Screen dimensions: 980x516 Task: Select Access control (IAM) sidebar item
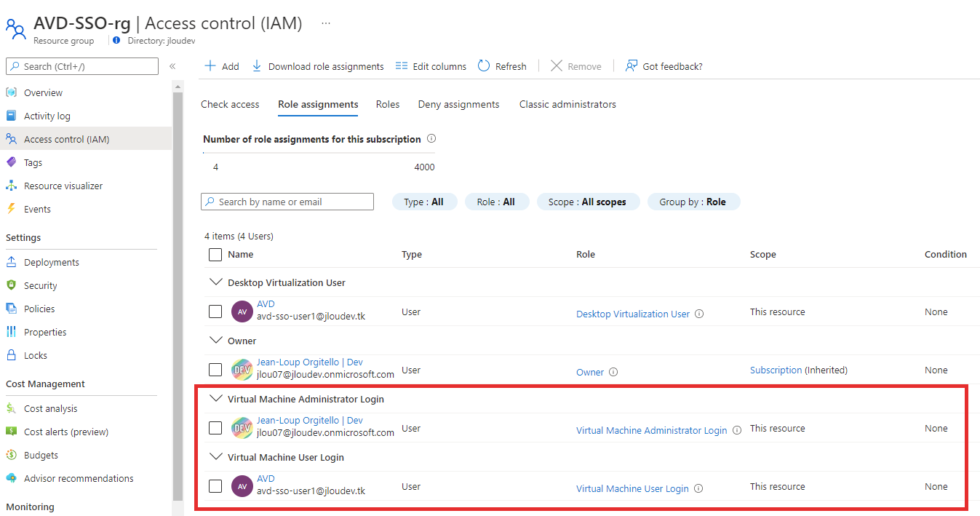coord(86,139)
